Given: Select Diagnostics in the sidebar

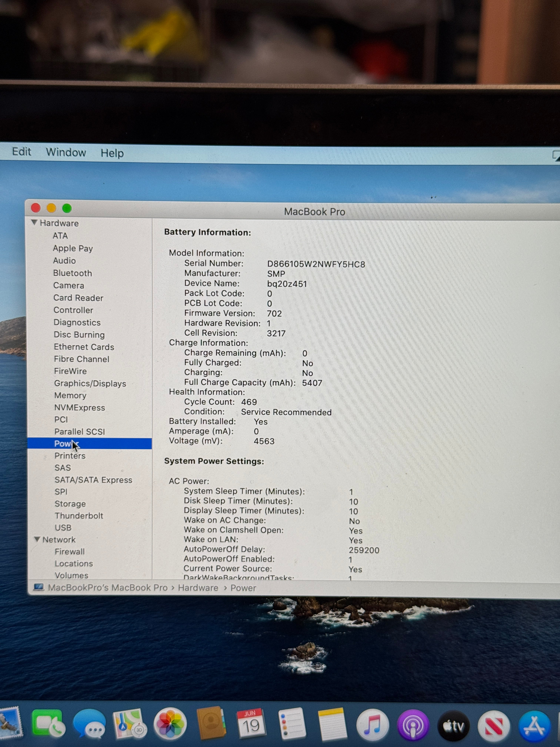Looking at the screenshot, I should coord(77,323).
